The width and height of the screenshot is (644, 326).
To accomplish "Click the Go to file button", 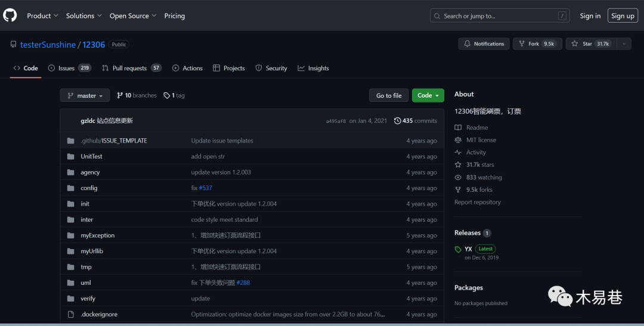I will 389,95.
